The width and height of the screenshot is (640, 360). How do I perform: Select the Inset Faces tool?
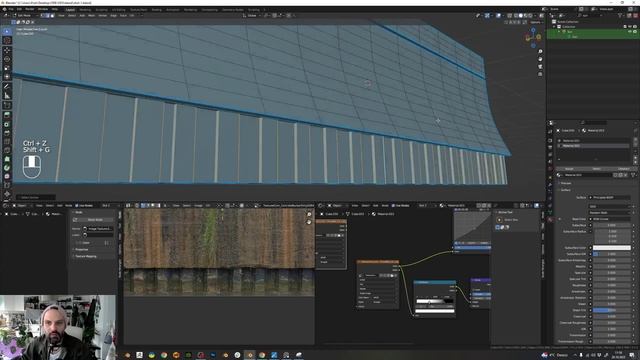(x=7, y=124)
